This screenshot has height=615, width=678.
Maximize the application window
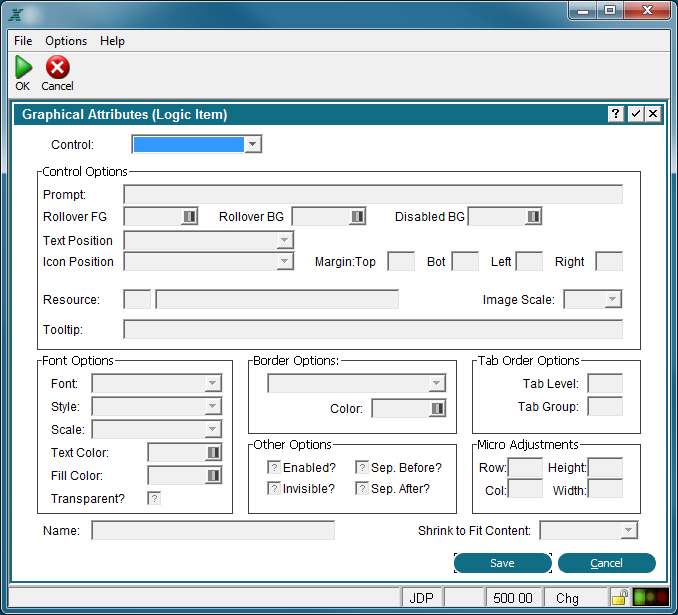click(x=610, y=10)
